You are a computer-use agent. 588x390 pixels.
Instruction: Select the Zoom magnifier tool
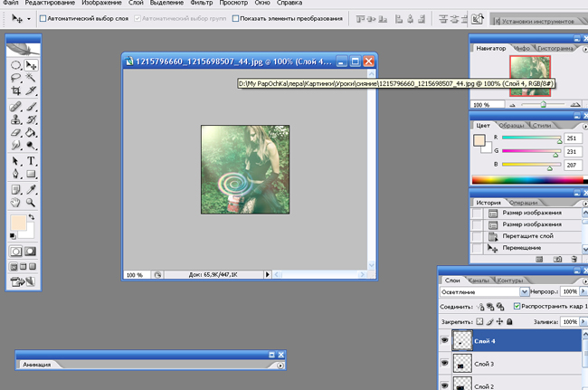pyautogui.click(x=31, y=203)
